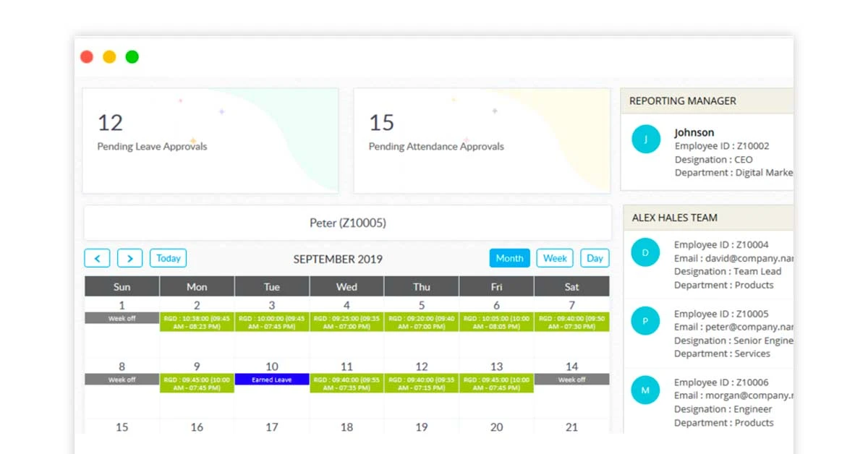Switch calendar to Month view
This screenshot has width=868, height=454.
click(x=509, y=258)
